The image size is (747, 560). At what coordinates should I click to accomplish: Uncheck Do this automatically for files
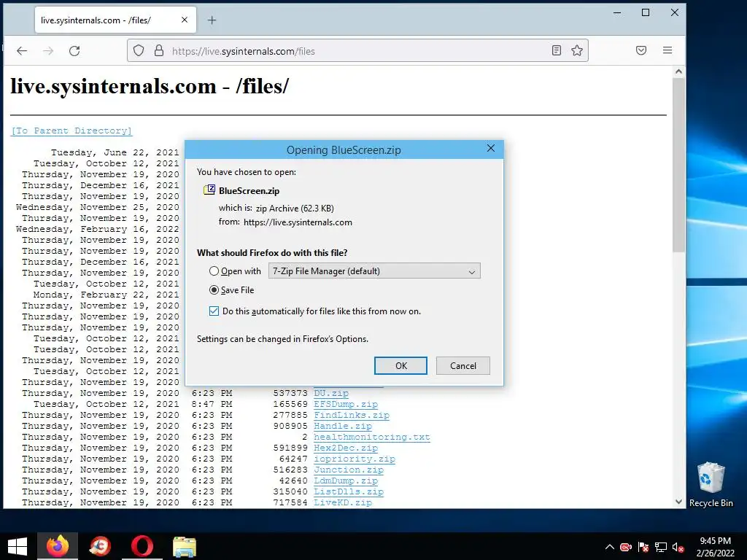(214, 311)
